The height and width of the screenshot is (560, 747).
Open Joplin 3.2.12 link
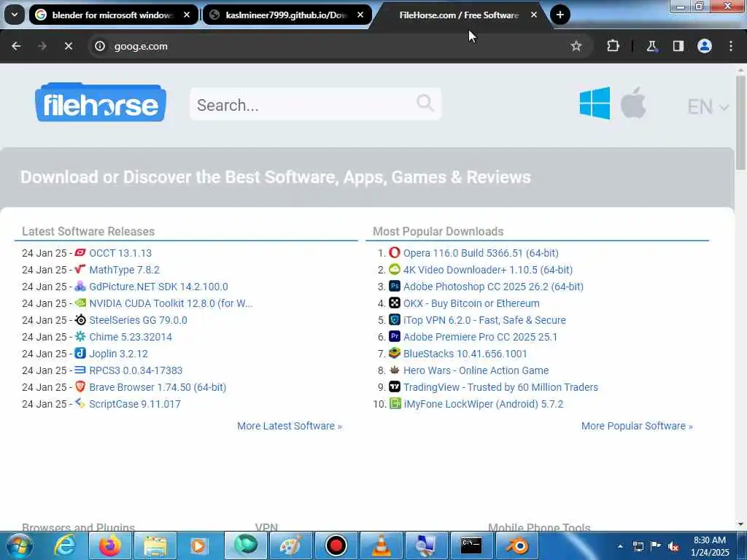[119, 354]
